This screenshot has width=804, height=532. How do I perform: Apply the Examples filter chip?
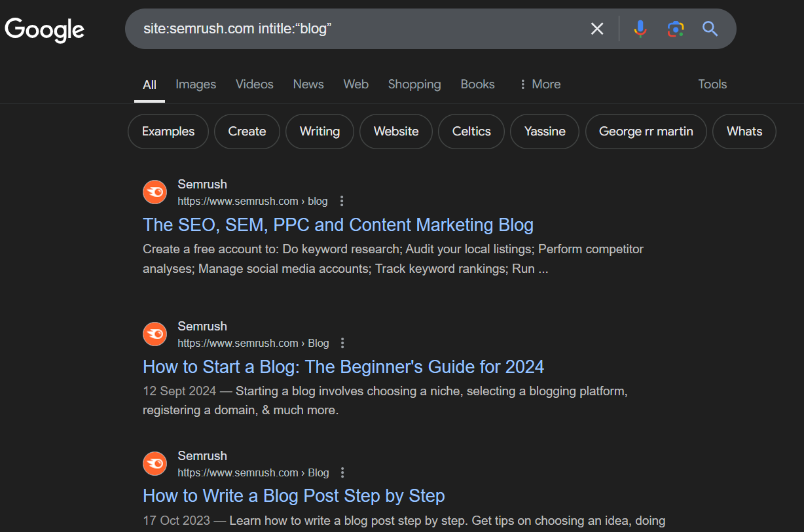[x=168, y=132]
